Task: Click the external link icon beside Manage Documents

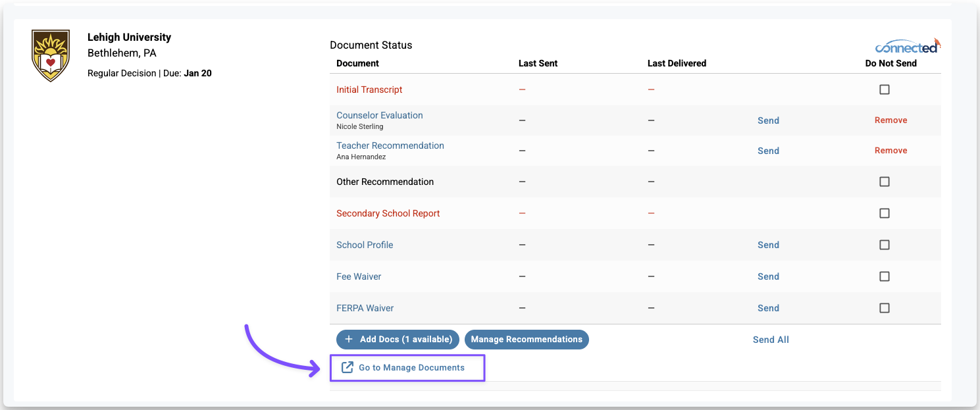Action: [x=348, y=367]
